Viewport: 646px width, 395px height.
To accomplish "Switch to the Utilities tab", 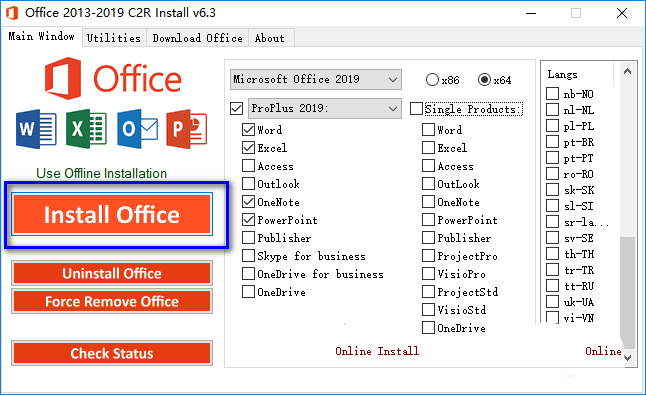I will point(114,38).
